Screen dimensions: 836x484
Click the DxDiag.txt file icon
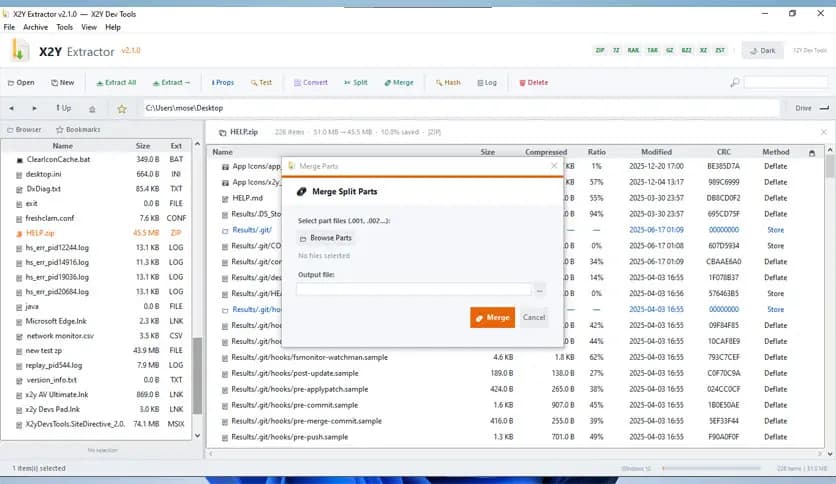[x=19, y=189]
